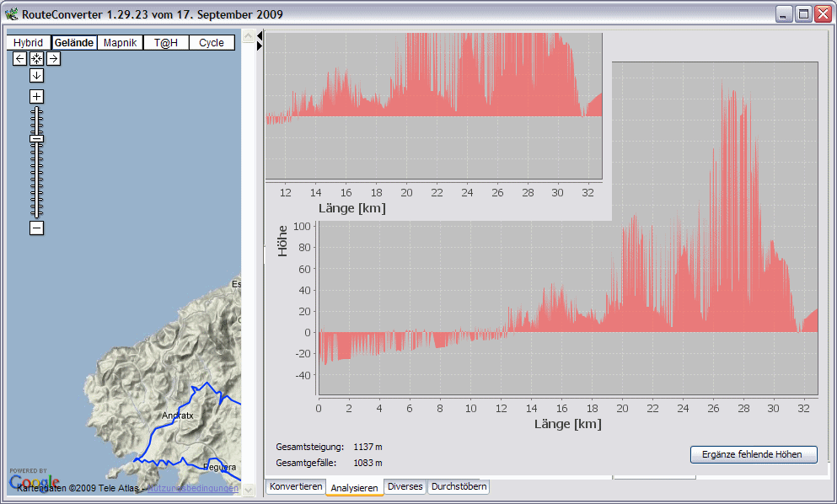Open the Nutzungsbedingungen link

click(x=193, y=488)
